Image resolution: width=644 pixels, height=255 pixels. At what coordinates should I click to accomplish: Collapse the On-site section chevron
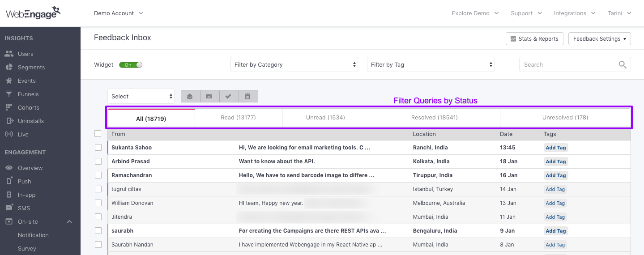click(69, 221)
